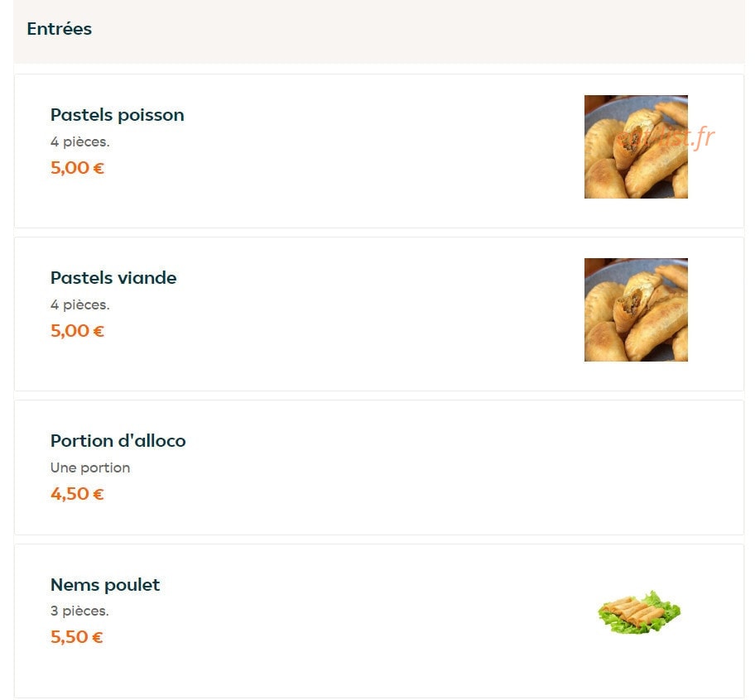Click the 'Une portion' description text
The width and height of the screenshot is (755, 700).
[x=90, y=467]
